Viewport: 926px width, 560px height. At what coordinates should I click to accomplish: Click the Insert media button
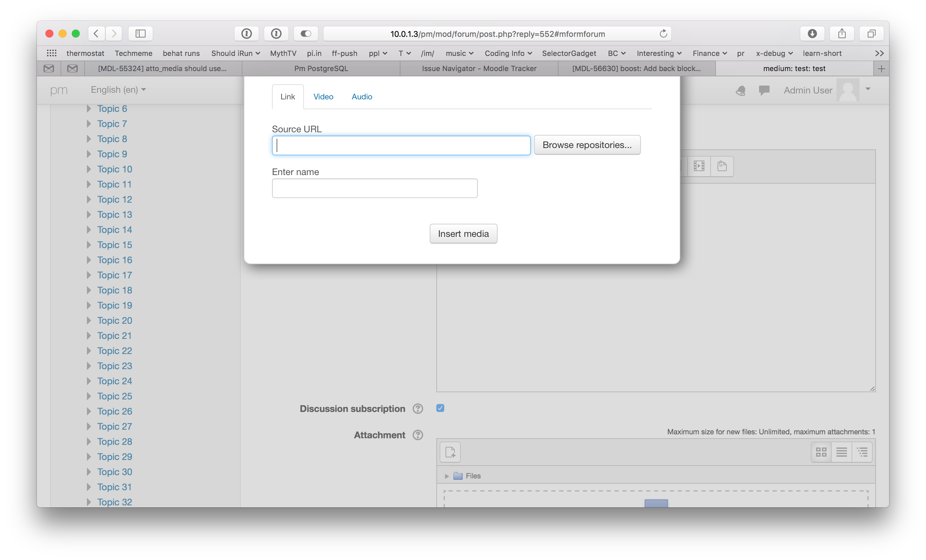pyautogui.click(x=463, y=234)
